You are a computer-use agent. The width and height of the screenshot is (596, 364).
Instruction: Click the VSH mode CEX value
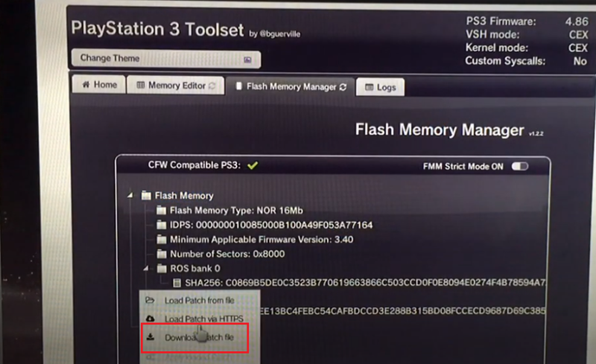[x=578, y=34]
